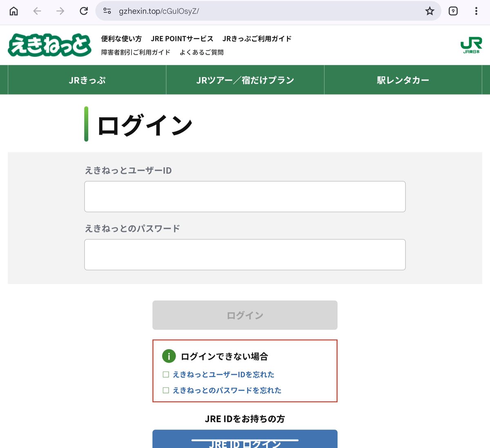Reload the page with the refresh icon
Viewport: 490px width, 448px height.
84,11
